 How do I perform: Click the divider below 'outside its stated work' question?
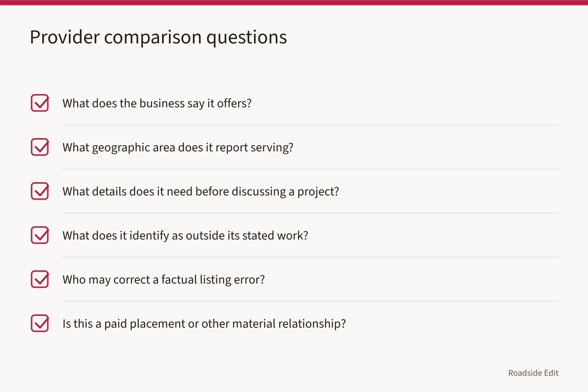coord(311,257)
